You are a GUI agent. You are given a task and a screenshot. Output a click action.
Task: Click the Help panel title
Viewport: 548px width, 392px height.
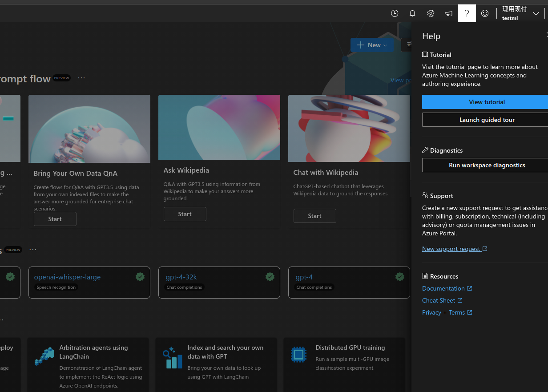click(431, 36)
